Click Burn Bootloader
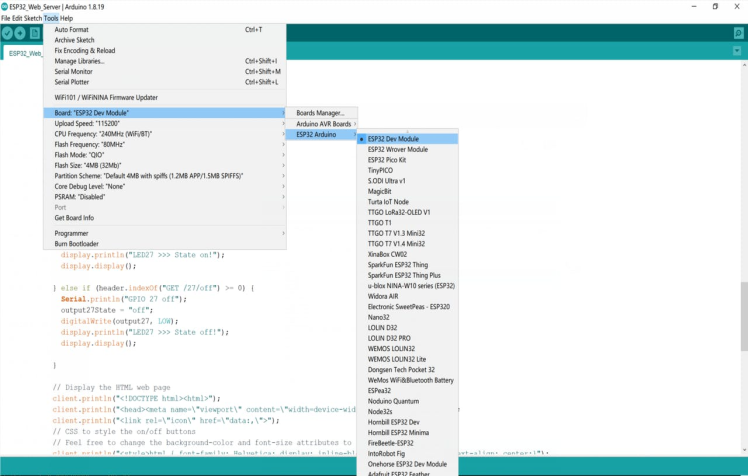This screenshot has width=748, height=476. tap(78, 244)
